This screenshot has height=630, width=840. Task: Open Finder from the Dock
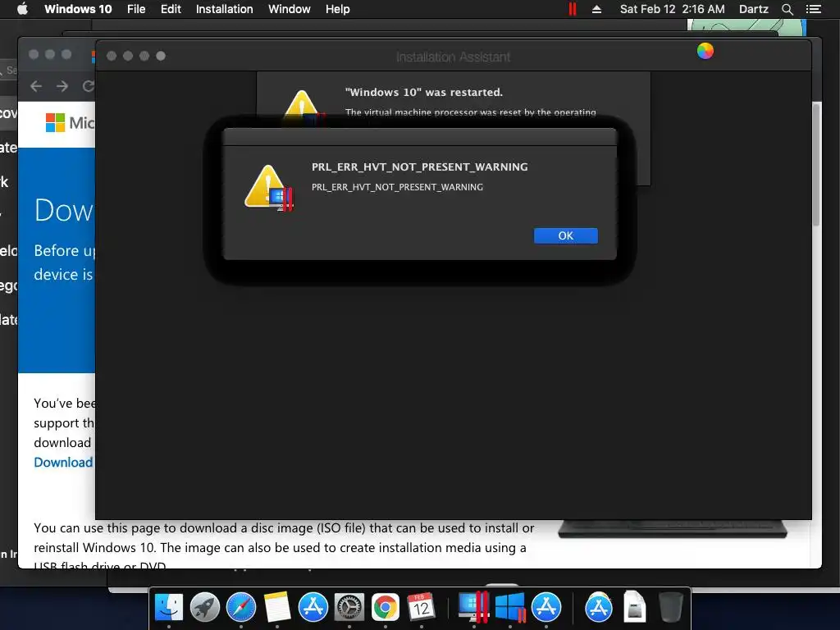pos(168,608)
